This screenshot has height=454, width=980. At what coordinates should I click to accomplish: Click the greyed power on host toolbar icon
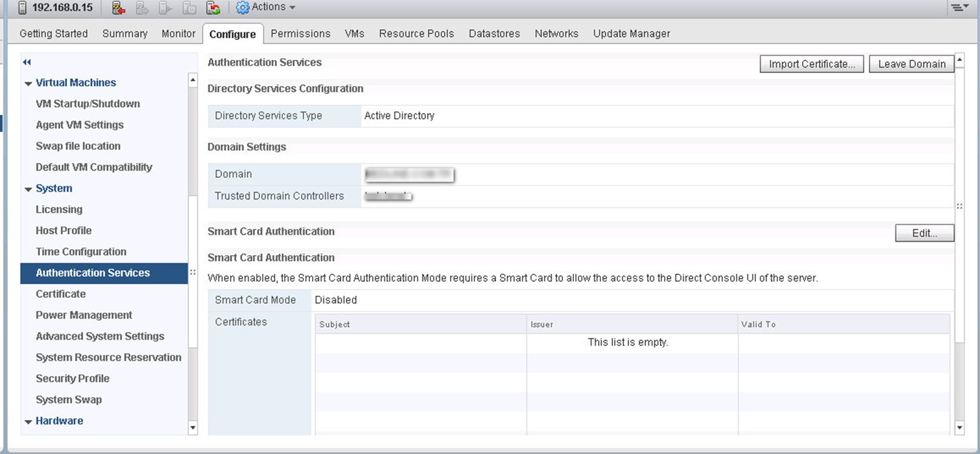pos(166,7)
